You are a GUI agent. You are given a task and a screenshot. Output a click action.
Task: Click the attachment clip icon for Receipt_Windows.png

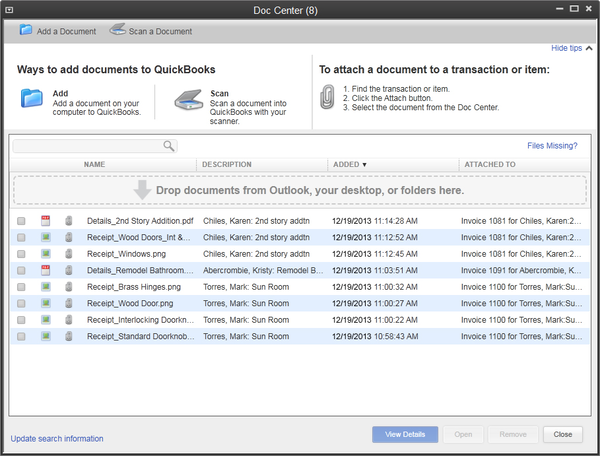pyautogui.click(x=69, y=254)
